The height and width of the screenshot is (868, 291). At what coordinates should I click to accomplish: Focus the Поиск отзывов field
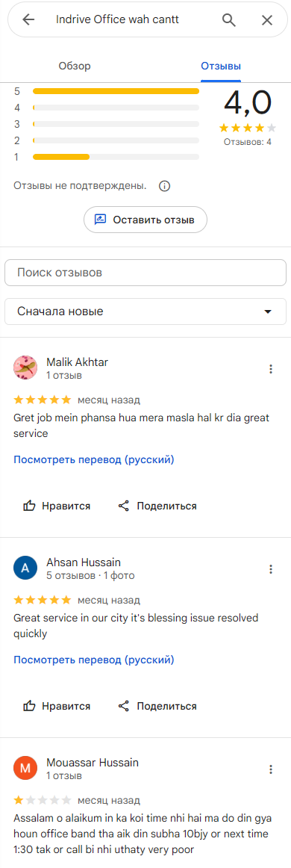point(145,273)
